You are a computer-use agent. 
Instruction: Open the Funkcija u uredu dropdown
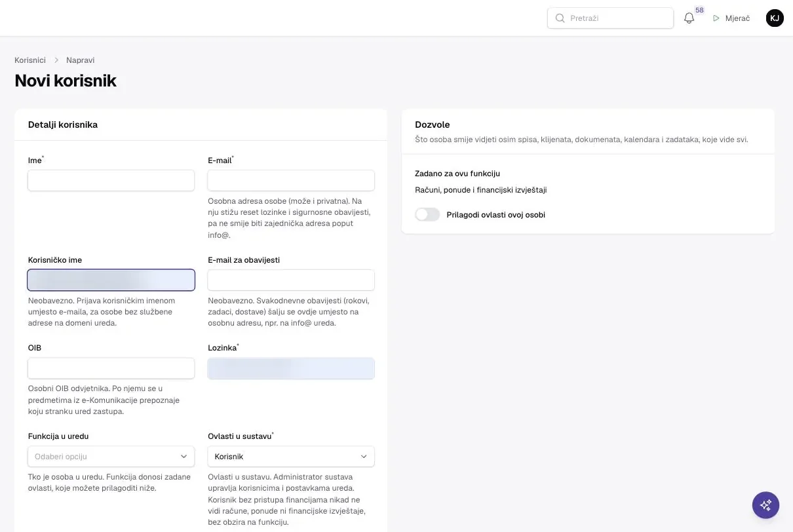(x=111, y=456)
